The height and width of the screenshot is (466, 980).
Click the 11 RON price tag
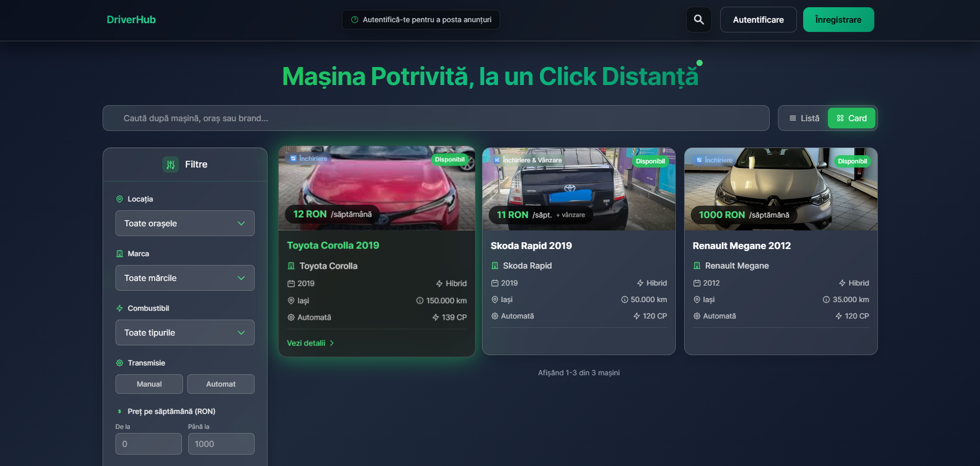(541, 215)
